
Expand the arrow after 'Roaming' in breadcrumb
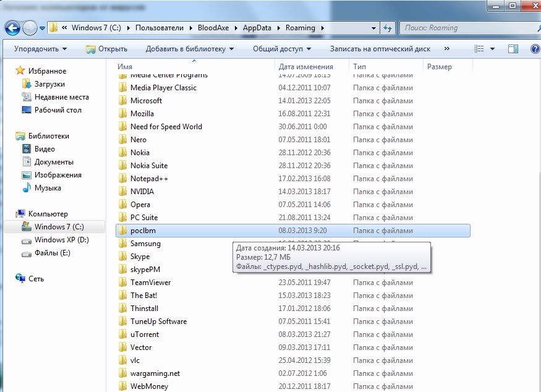pyautogui.click(x=323, y=28)
